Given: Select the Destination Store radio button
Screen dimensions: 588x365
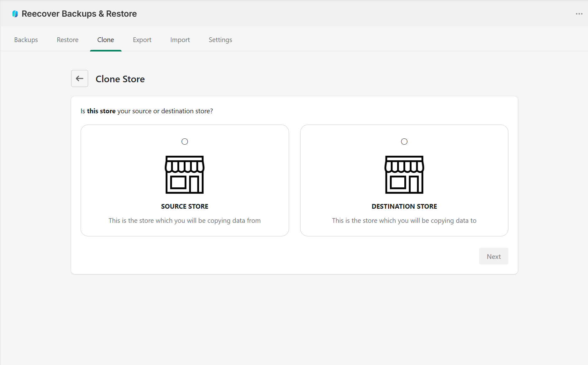Looking at the screenshot, I should 404,142.
